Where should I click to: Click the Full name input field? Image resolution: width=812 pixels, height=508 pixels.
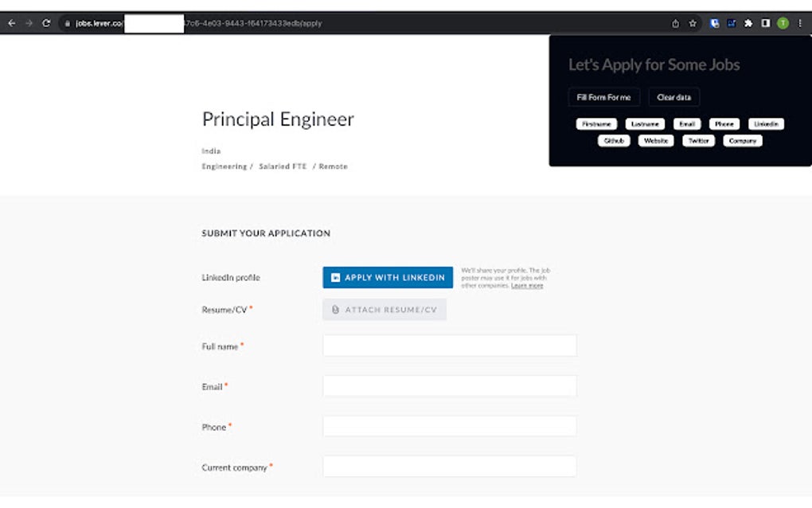(449, 345)
